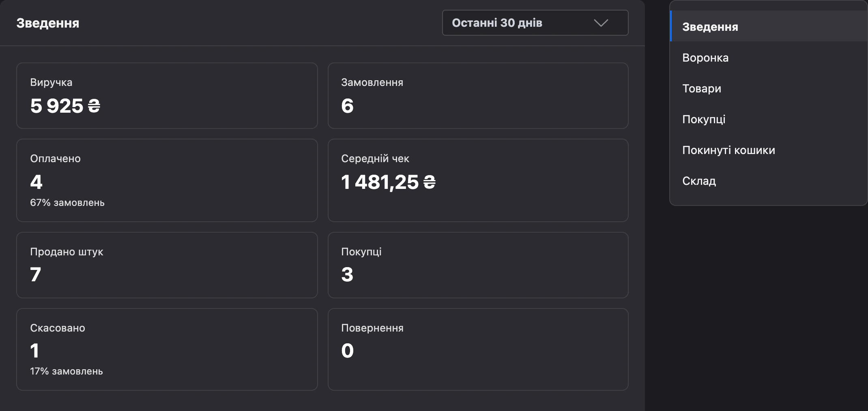Click the Оплачено card value 4
868x411 pixels.
36,182
